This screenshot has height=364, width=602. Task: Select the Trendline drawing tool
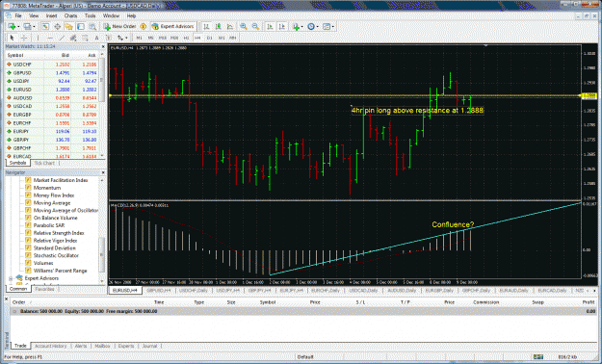point(62,38)
